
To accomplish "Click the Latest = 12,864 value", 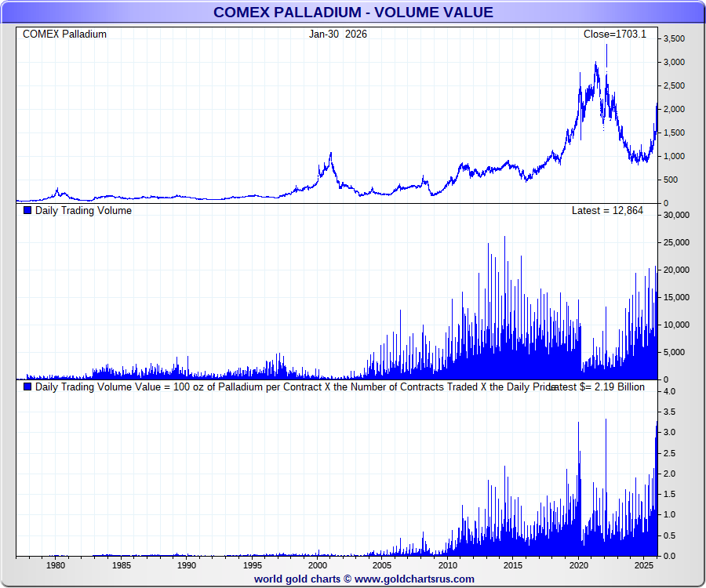I will click(x=607, y=211).
